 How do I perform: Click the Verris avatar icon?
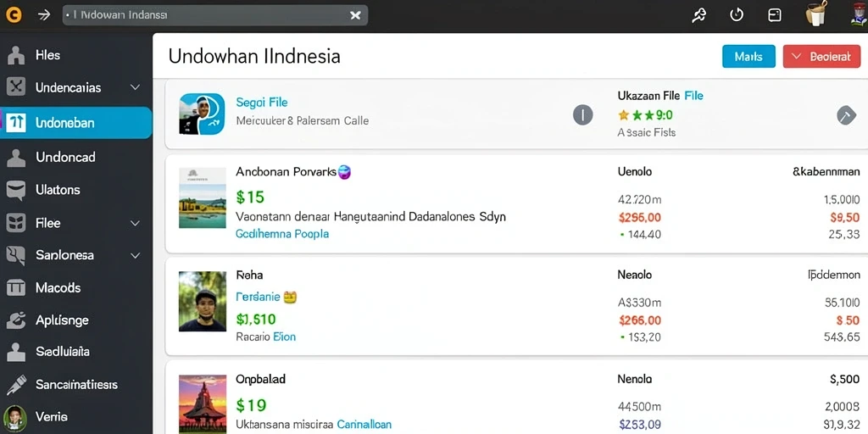(x=15, y=418)
